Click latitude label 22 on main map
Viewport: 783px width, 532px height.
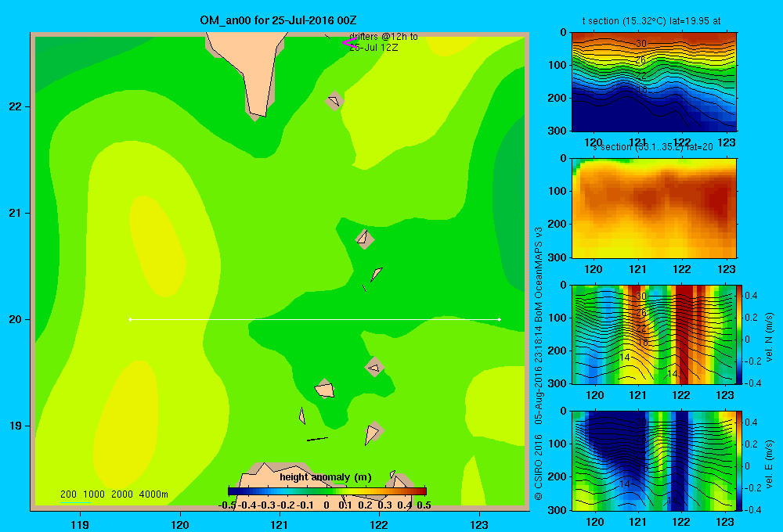coord(16,106)
